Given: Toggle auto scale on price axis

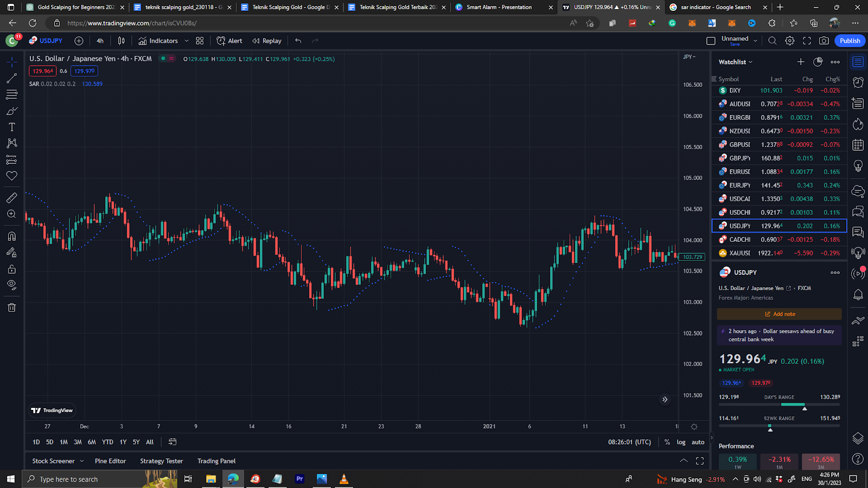Looking at the screenshot, I should pos(698,442).
